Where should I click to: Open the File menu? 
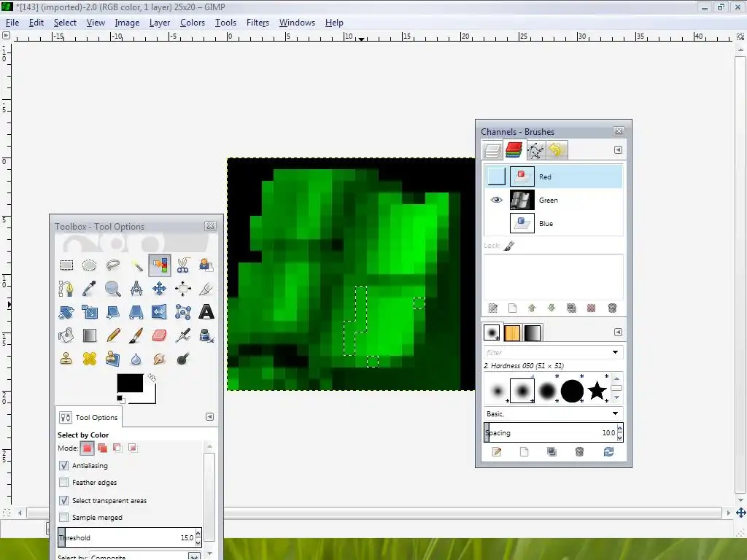[x=12, y=23]
